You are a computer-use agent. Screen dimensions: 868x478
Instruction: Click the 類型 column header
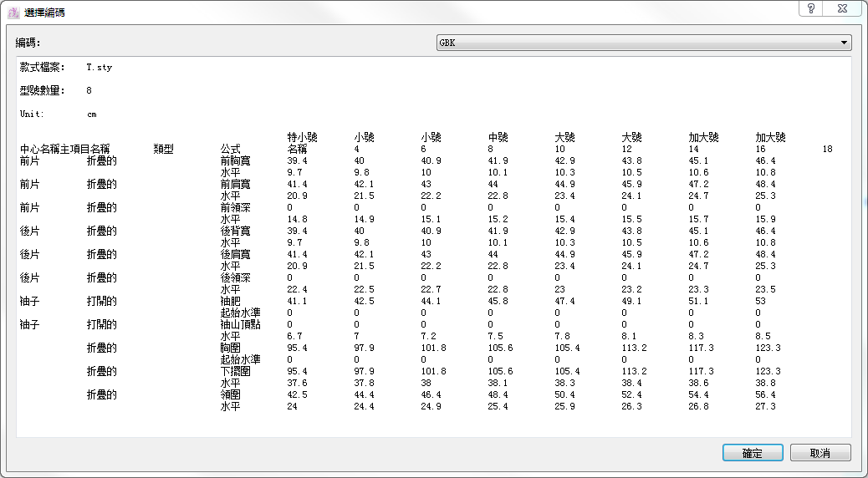[163, 149]
